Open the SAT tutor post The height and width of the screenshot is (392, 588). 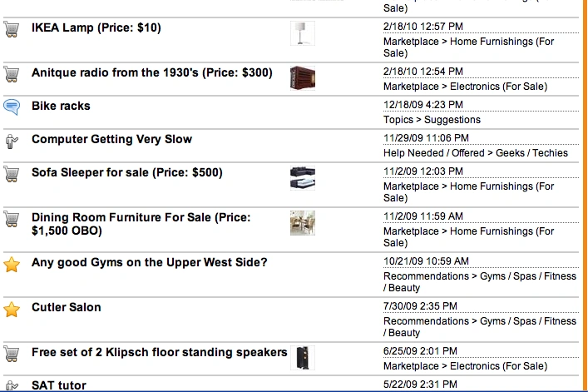tap(59, 385)
